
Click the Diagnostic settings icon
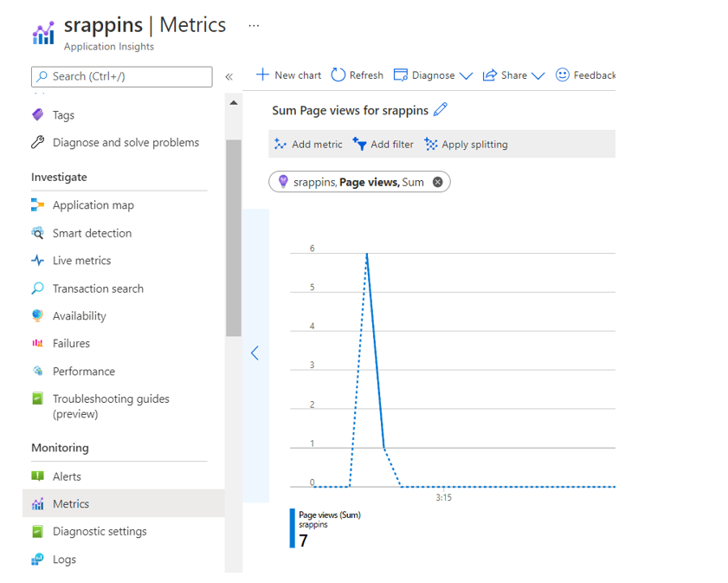click(37, 531)
